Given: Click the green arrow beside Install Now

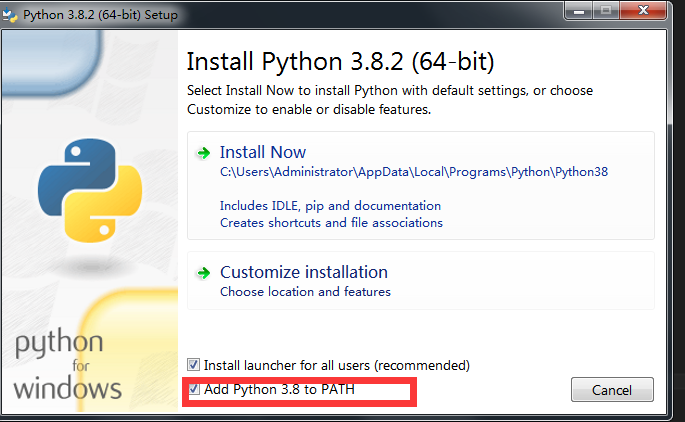Looking at the screenshot, I should coord(204,153).
